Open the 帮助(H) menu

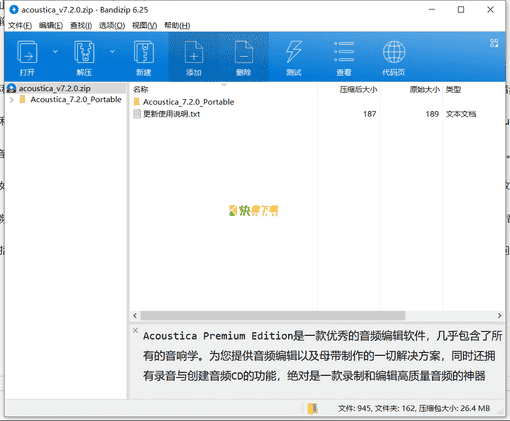click(177, 26)
